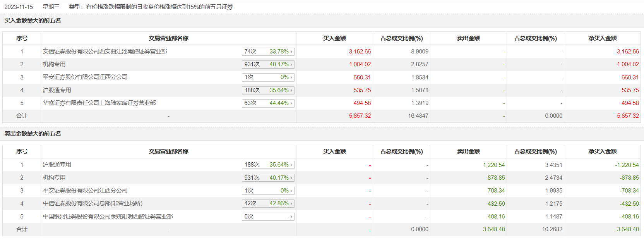644x239 pixels.
Task: Click the ratio value 3.4351
Action: [553, 165]
